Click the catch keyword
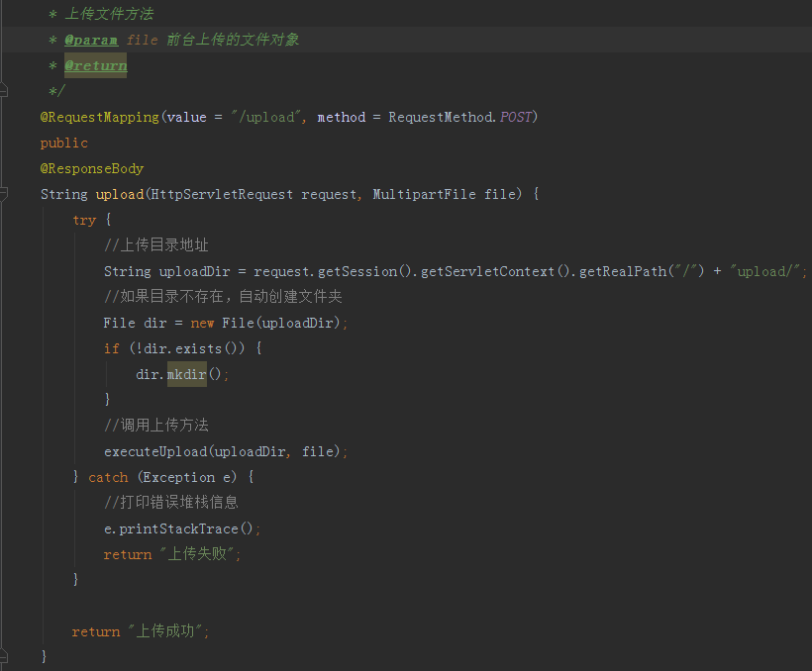 (108, 477)
